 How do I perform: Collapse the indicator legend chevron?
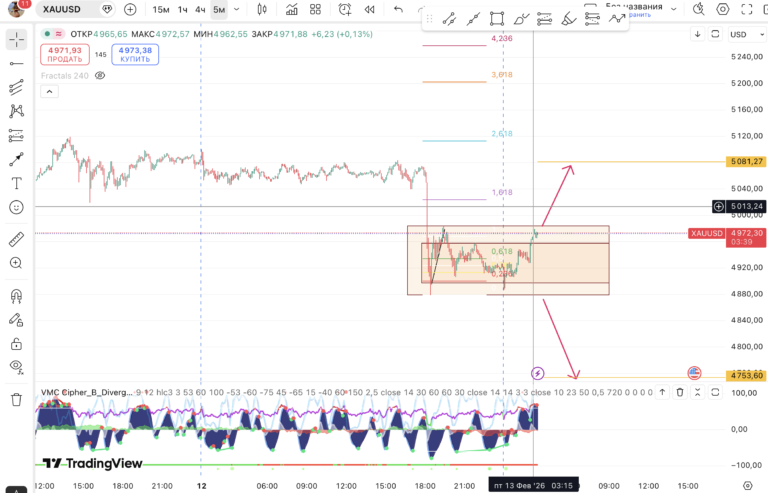[x=47, y=92]
